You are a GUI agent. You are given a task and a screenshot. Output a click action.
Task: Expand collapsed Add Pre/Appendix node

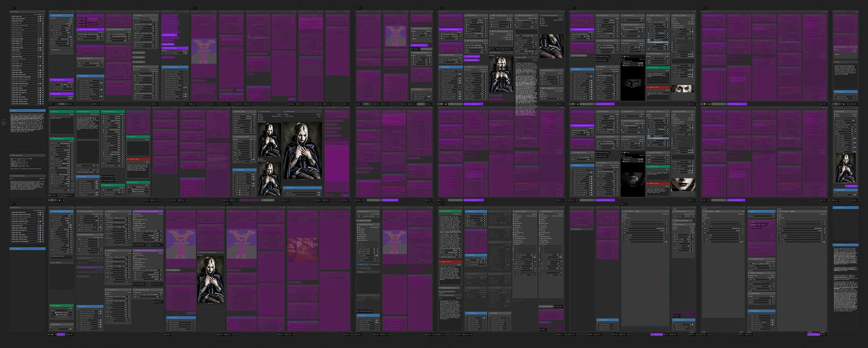click(108, 181)
